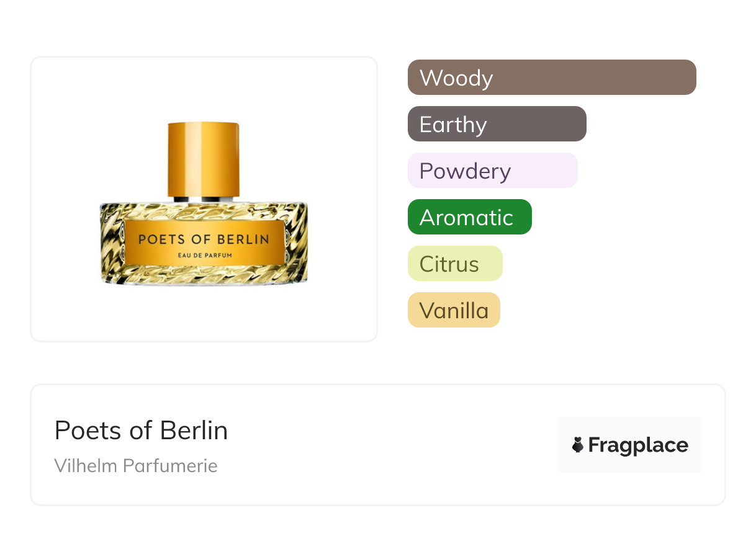
Task: Click the Fragplace wordmark text
Action: coord(638,445)
